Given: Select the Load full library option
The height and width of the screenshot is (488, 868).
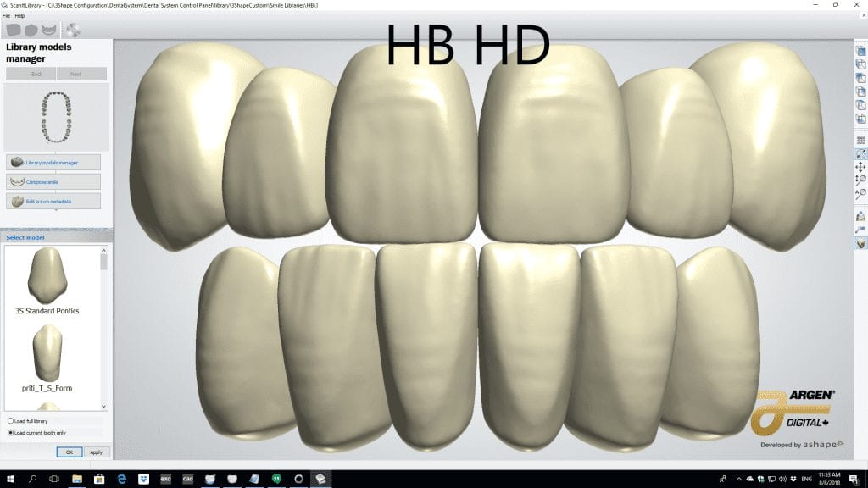Looking at the screenshot, I should (x=10, y=421).
